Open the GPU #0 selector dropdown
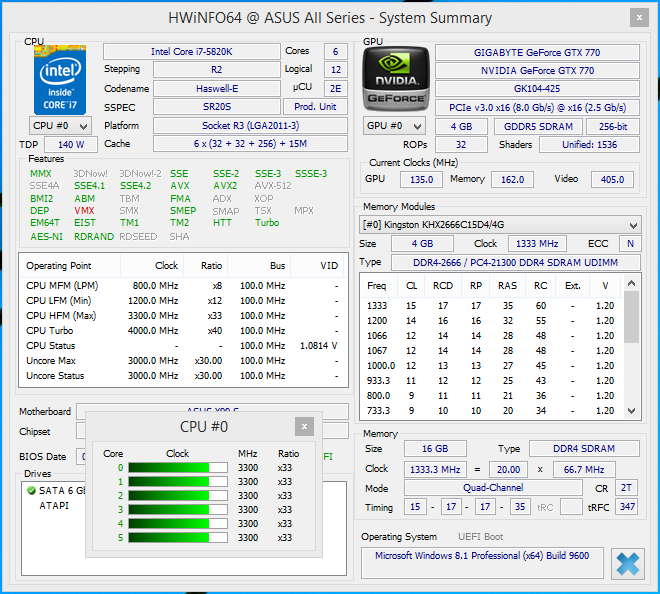The width and height of the screenshot is (660, 594). (x=394, y=126)
